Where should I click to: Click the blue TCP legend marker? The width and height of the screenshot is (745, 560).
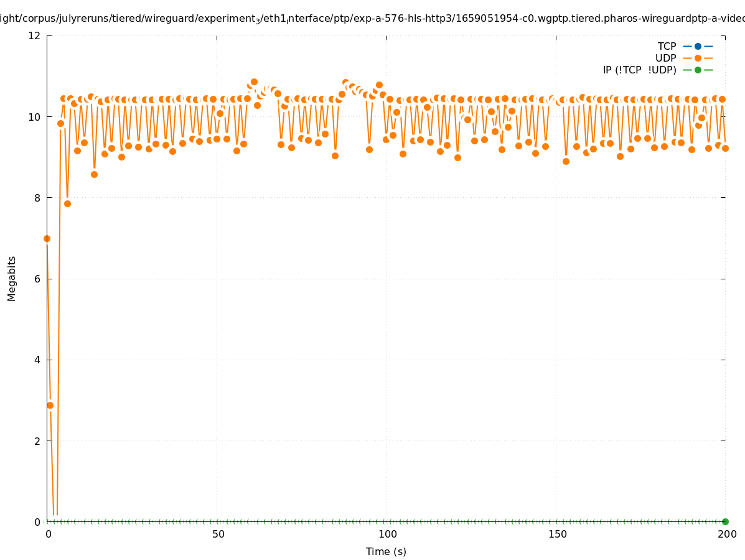pos(698,46)
